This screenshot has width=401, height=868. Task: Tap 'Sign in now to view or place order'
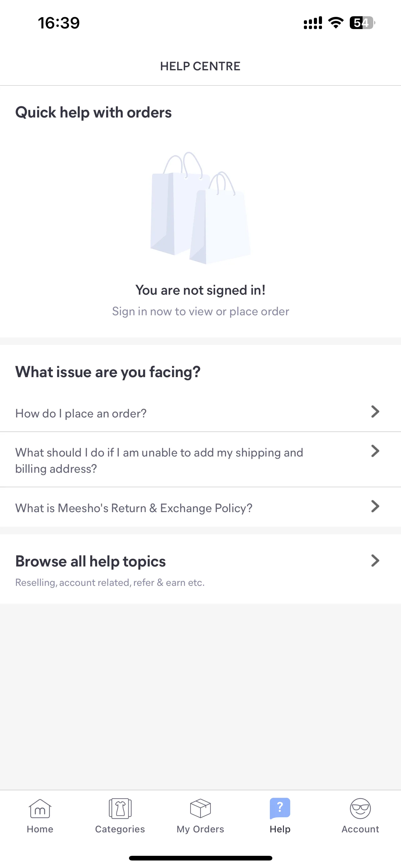point(200,311)
